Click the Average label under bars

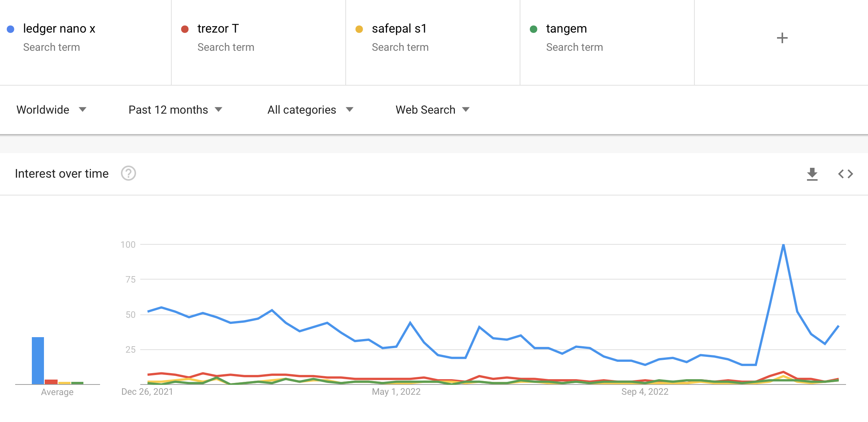point(57,392)
